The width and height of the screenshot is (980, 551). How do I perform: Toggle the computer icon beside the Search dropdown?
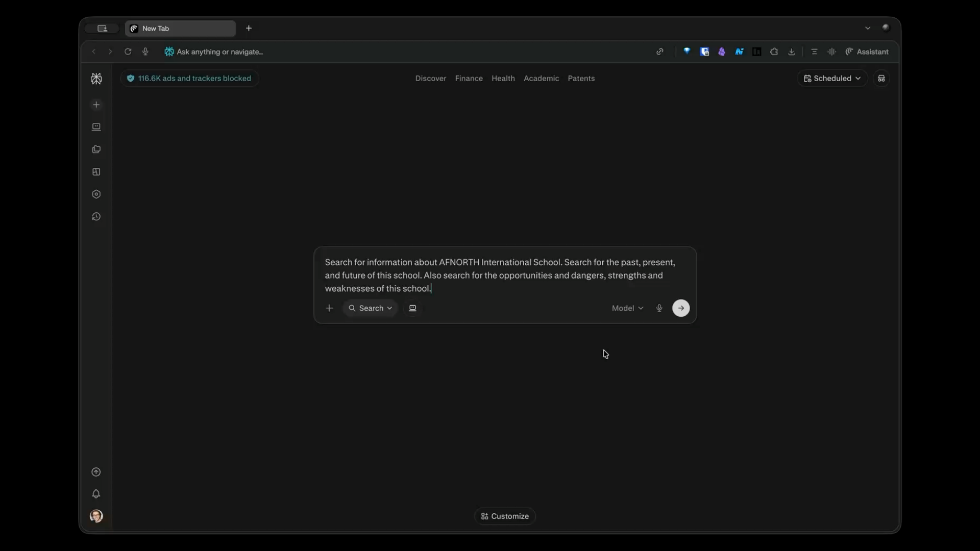click(412, 308)
